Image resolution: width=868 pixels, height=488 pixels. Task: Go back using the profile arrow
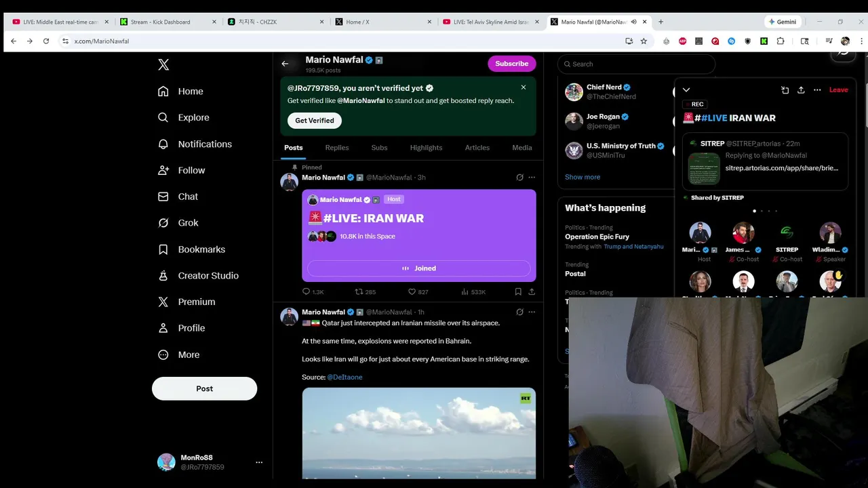[285, 64]
